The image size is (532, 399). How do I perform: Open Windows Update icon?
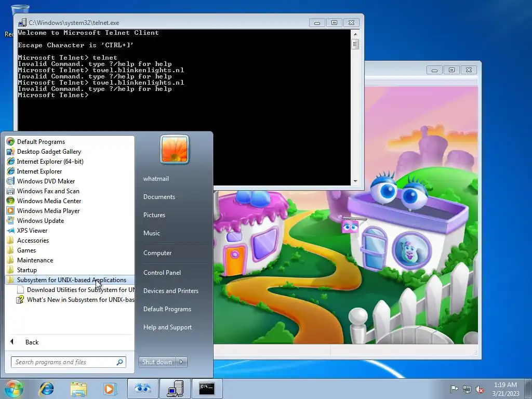(10, 220)
